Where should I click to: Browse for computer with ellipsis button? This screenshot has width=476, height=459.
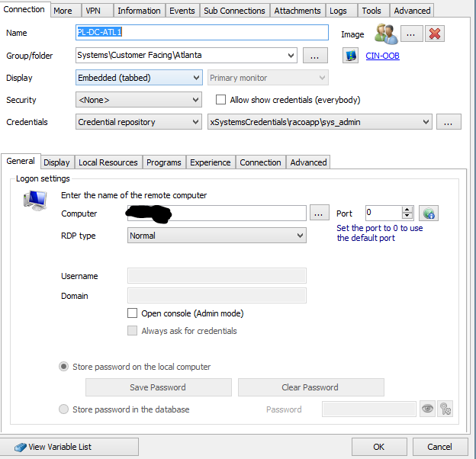pos(319,213)
